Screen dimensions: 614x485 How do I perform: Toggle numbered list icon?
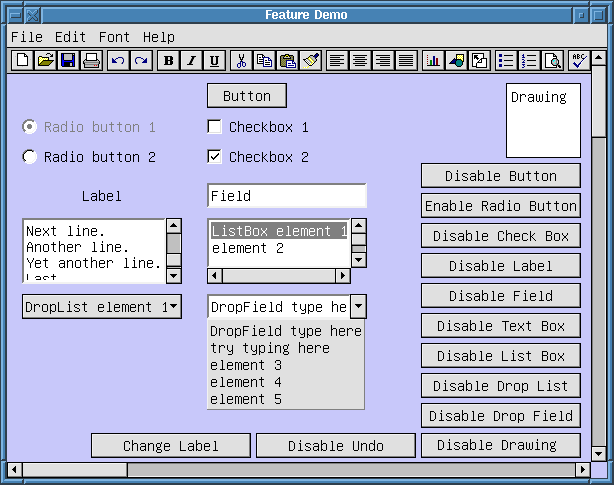(529, 61)
